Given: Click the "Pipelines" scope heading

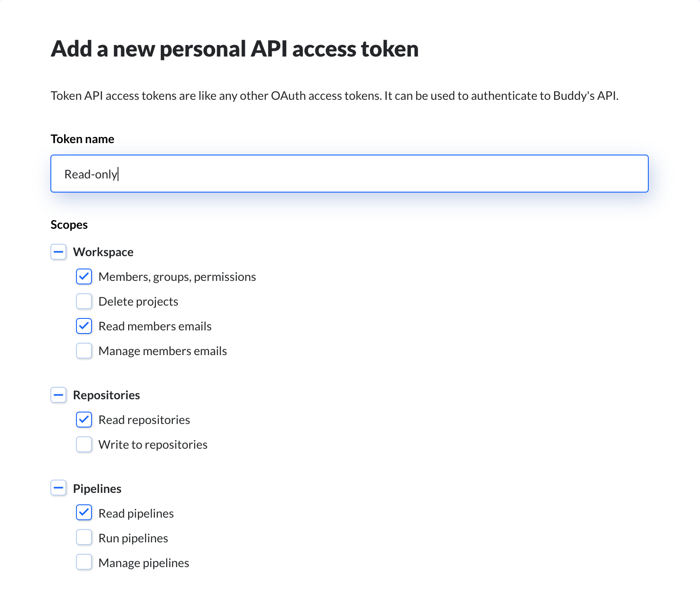Looking at the screenshot, I should coord(97,488).
